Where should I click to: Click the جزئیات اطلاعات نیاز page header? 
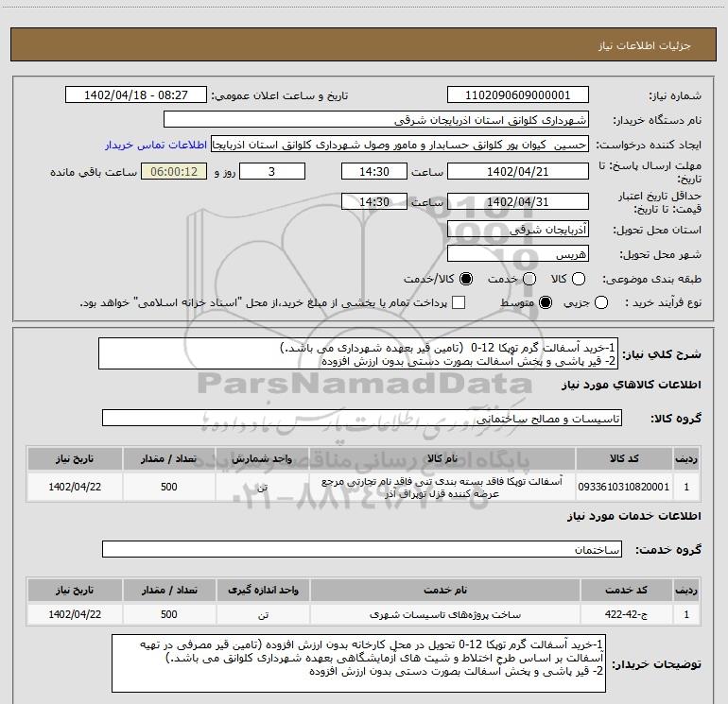coord(364,45)
